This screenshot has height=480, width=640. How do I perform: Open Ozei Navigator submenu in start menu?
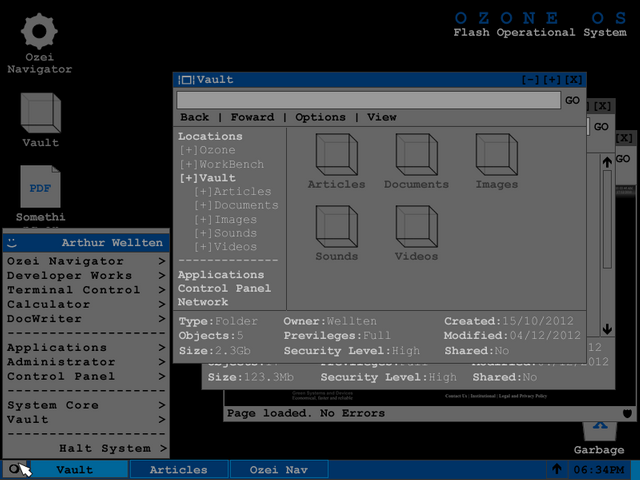[86, 261]
